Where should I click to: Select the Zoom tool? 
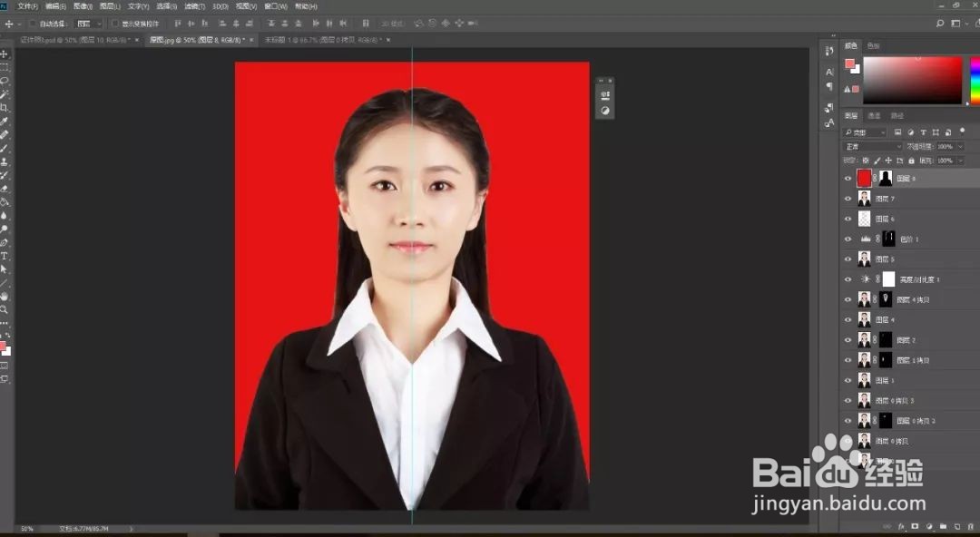(x=5, y=309)
